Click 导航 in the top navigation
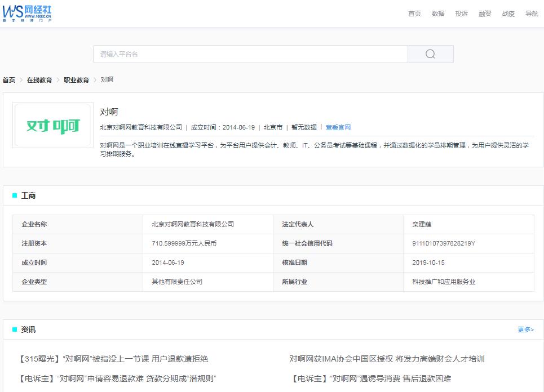Viewport: 544px width, 392px height. click(x=532, y=14)
